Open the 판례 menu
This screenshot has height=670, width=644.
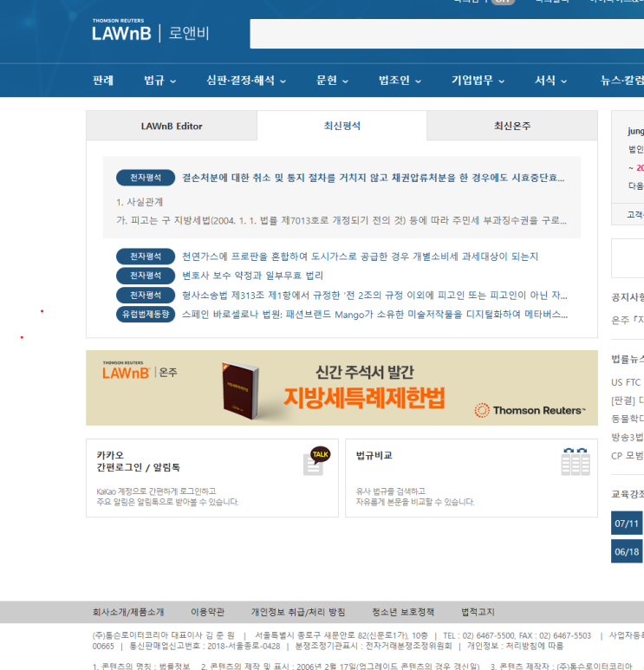pyautogui.click(x=103, y=81)
